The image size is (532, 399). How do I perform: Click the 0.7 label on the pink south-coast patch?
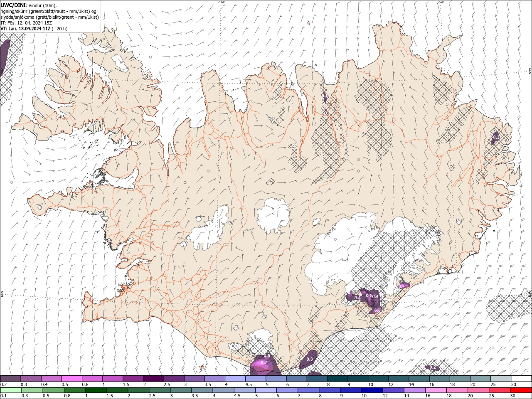pos(264,362)
